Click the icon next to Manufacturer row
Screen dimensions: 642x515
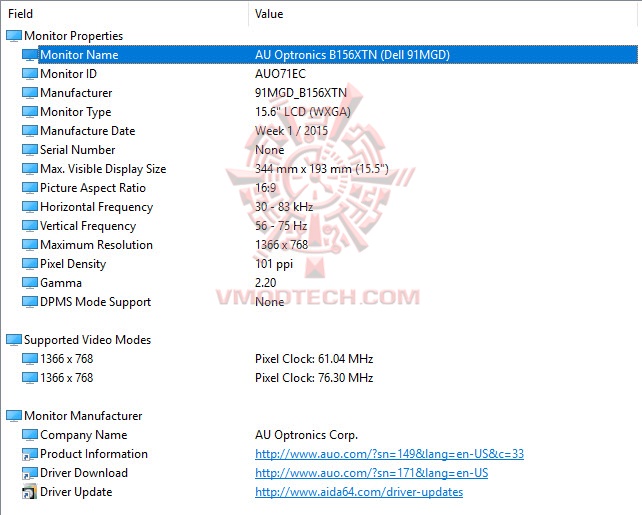click(x=30, y=93)
